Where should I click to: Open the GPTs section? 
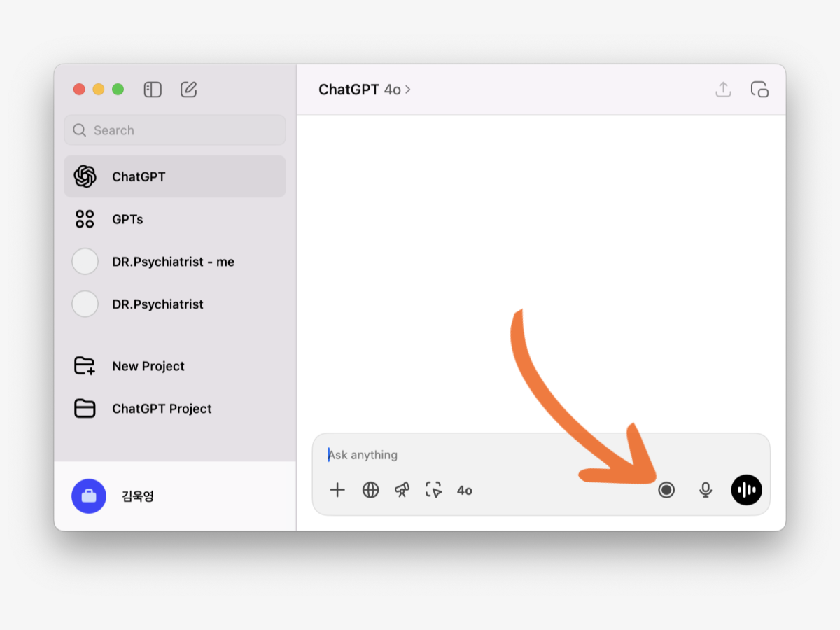(x=175, y=219)
